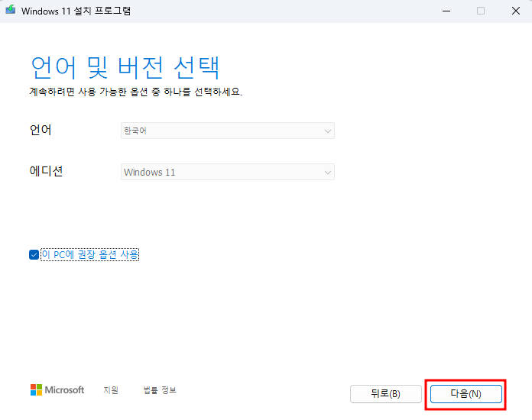Click the Microsoft logo

57,389
